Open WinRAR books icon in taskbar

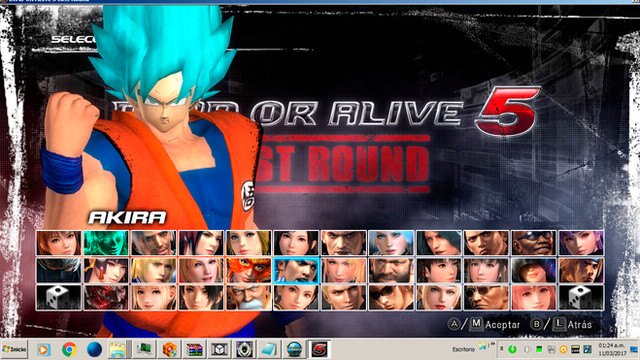tap(194, 350)
